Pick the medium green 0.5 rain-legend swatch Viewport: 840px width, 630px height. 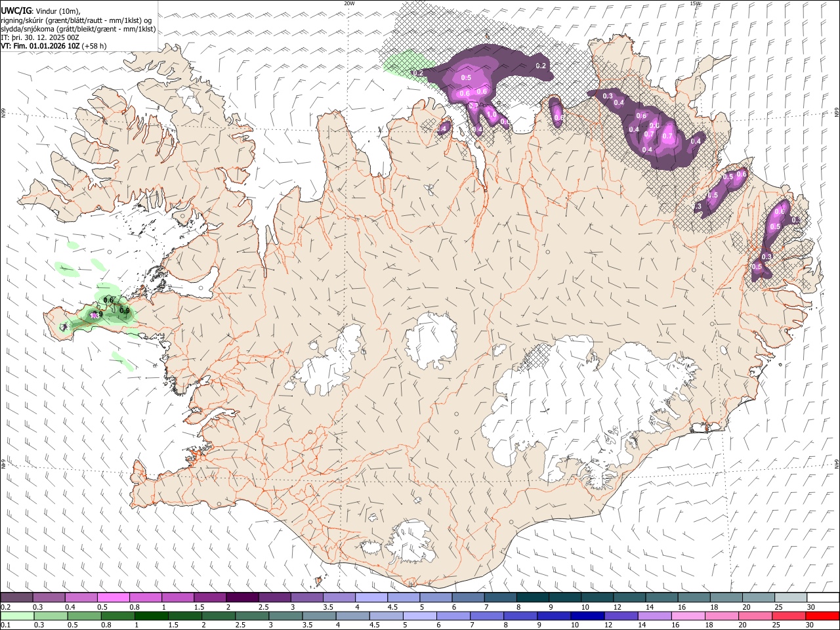point(84,616)
